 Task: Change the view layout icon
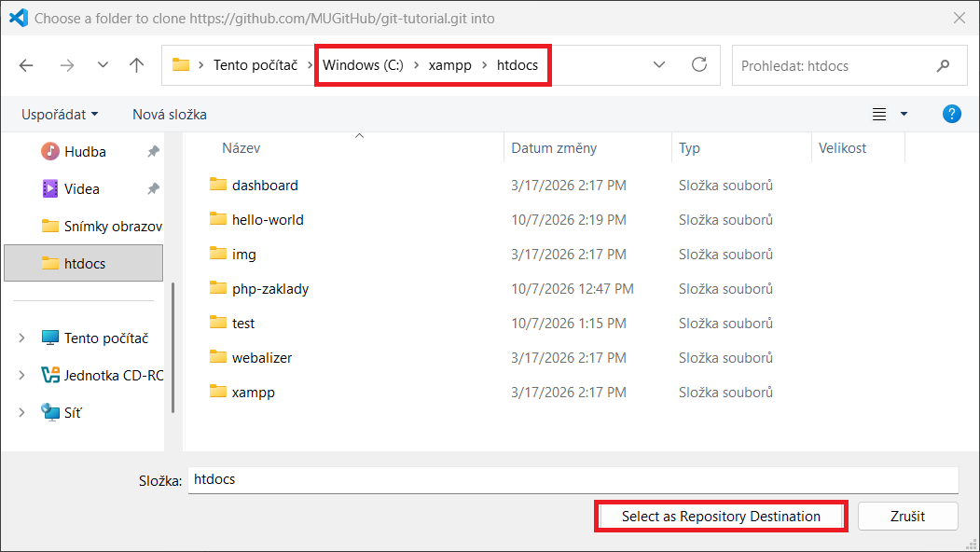878,115
